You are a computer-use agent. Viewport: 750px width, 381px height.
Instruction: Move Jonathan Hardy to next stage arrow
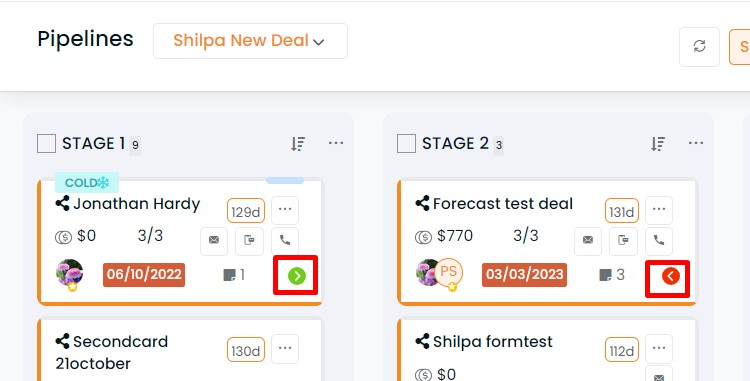[297, 276]
